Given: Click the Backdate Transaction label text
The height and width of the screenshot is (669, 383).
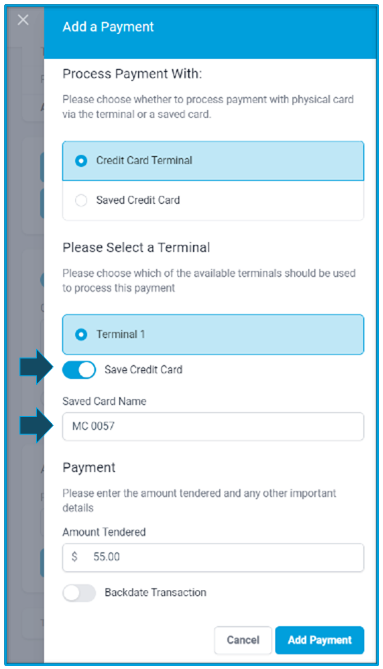Looking at the screenshot, I should point(155,592).
